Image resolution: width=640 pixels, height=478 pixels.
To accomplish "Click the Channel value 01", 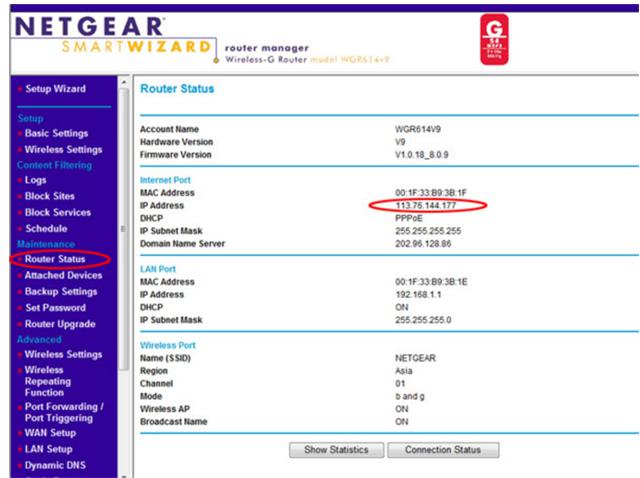I will (400, 384).
